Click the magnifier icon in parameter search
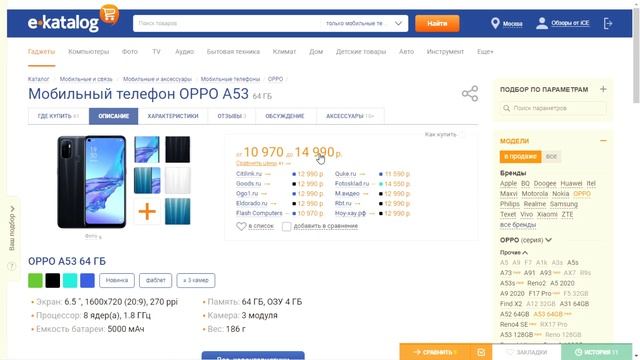Viewport: 640px width, 360px height. (507, 108)
